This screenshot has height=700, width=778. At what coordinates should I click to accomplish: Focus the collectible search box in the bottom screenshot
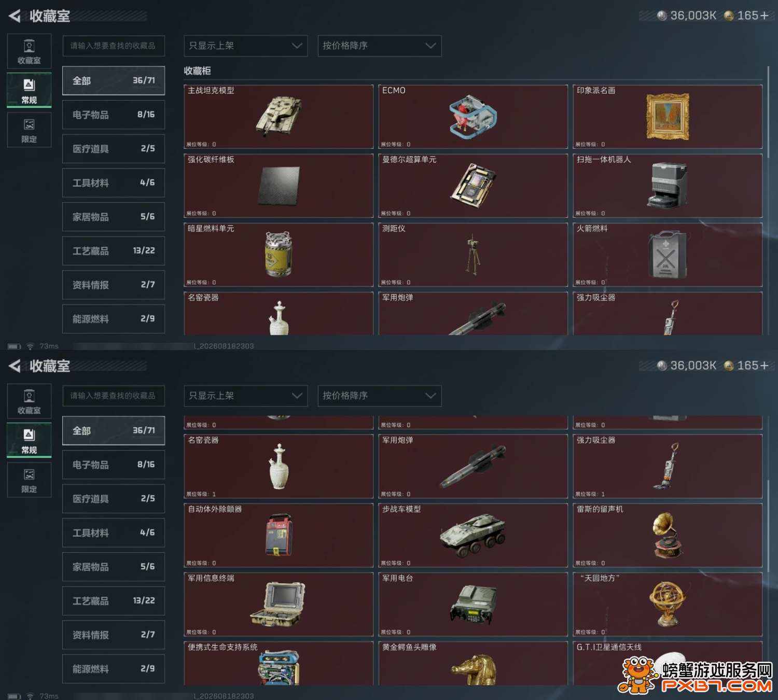[114, 396]
